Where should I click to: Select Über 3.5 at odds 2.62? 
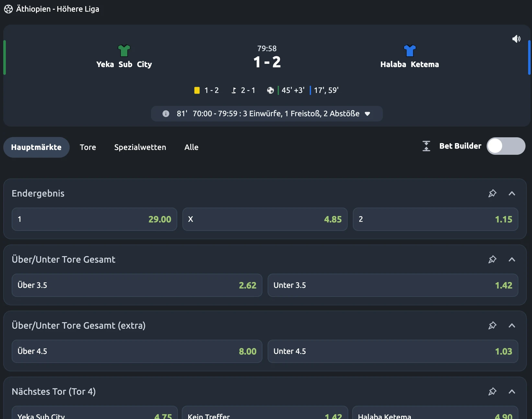tap(137, 285)
